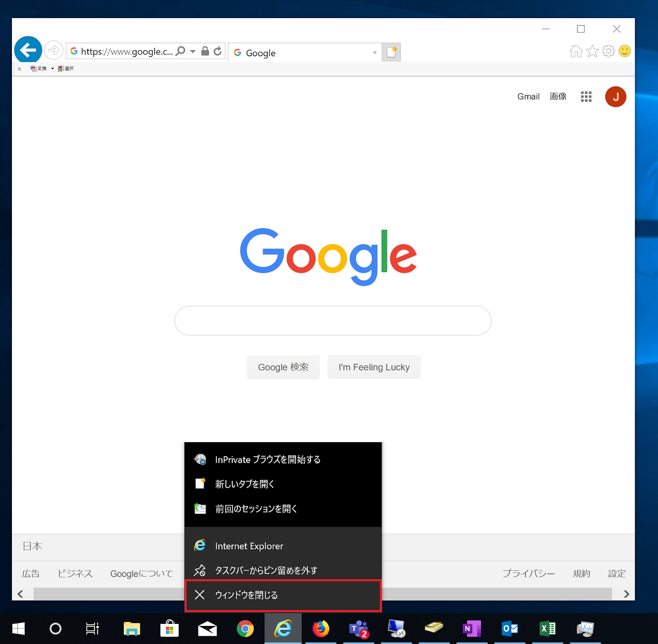Launch Internet Explorer from jump list

coord(283,546)
